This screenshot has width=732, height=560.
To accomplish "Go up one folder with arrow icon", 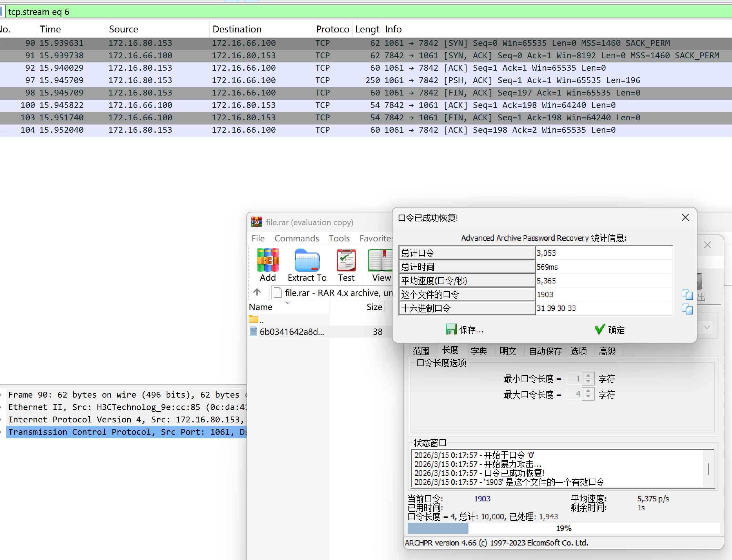I will (x=257, y=292).
